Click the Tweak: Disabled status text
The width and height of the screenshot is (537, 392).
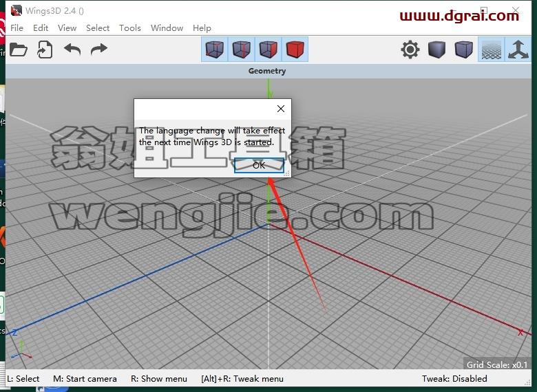click(454, 379)
